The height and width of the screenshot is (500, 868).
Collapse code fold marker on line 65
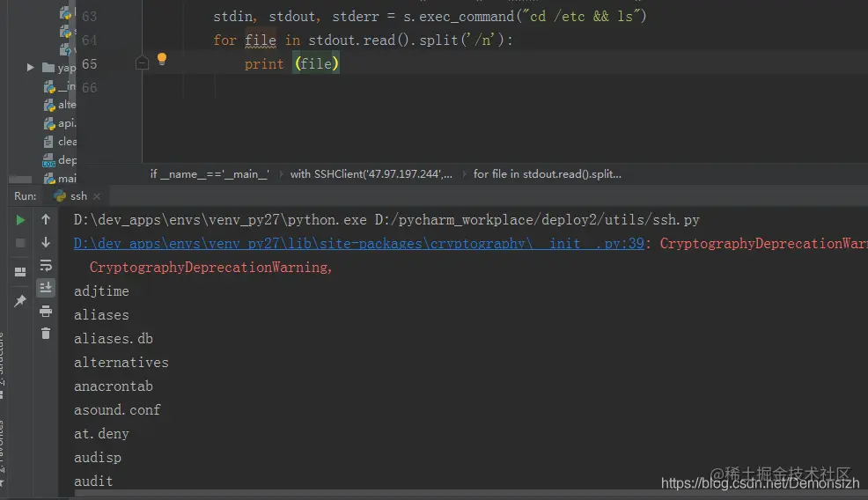[142, 62]
